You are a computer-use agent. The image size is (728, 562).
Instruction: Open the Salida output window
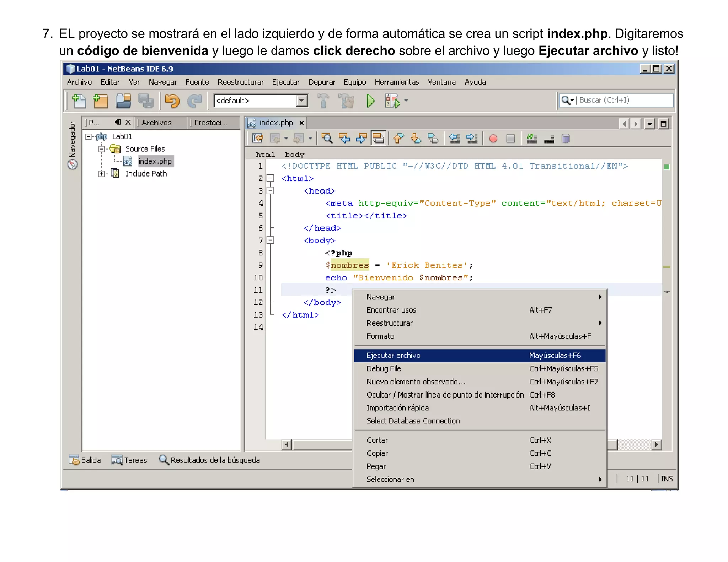pyautogui.click(x=85, y=460)
